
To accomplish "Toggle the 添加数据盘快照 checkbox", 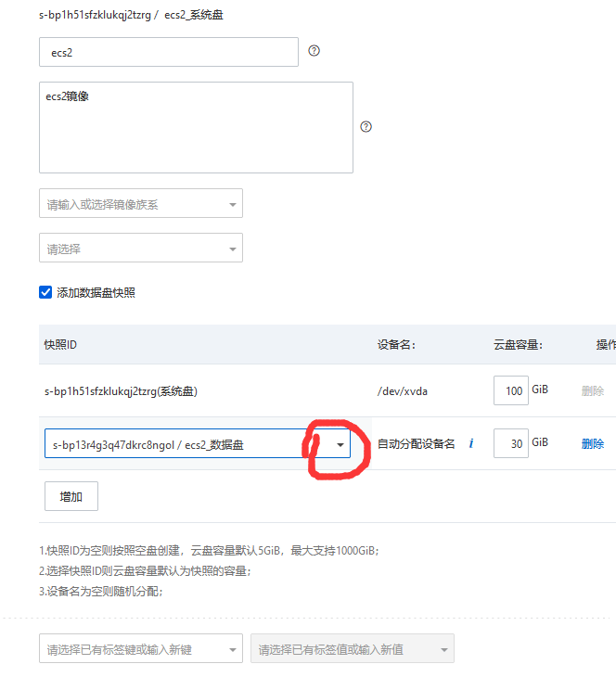I will click(45, 292).
